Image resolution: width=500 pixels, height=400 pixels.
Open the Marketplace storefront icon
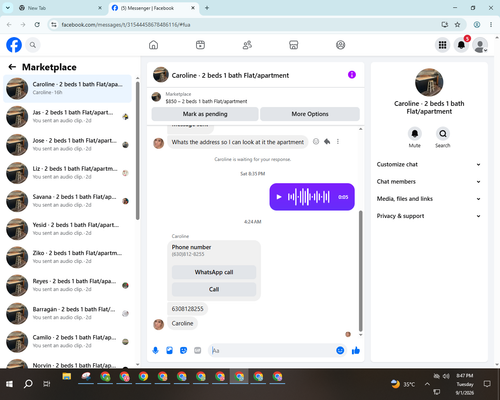pos(294,45)
